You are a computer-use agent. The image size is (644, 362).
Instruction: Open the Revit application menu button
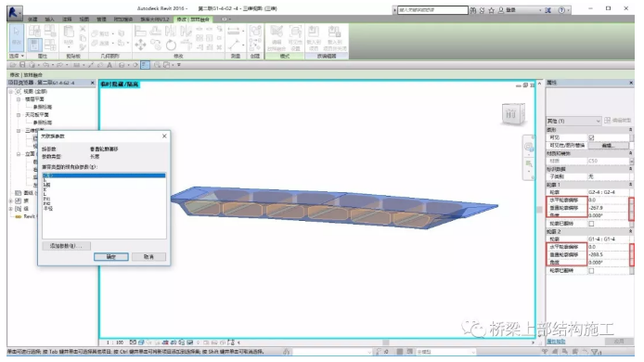(x=14, y=13)
